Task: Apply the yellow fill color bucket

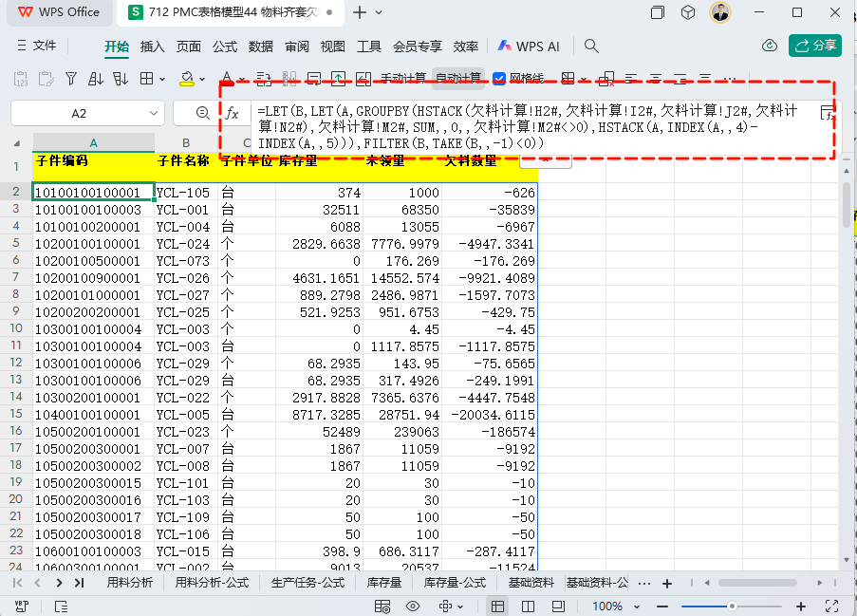Action: (x=187, y=80)
